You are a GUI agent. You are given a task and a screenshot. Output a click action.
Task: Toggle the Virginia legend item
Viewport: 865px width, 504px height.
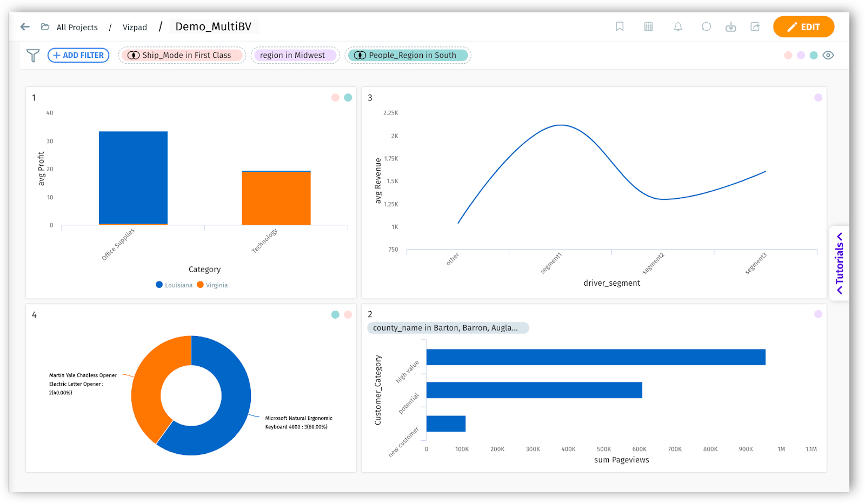pyautogui.click(x=212, y=285)
